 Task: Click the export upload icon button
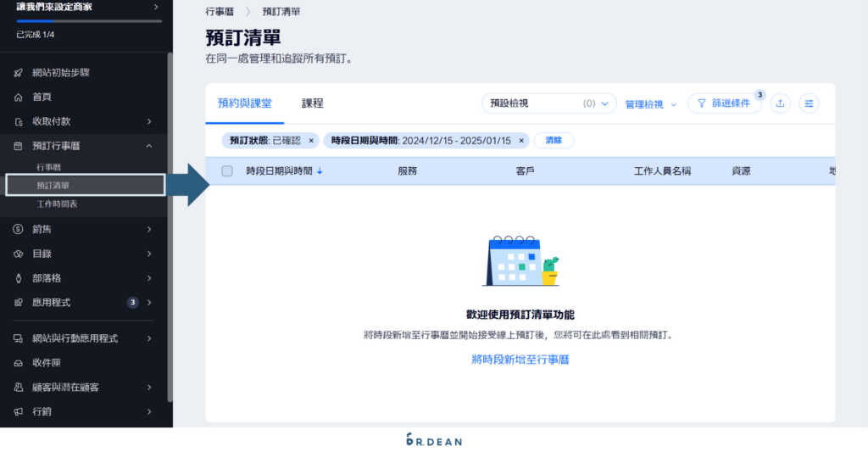click(x=780, y=103)
